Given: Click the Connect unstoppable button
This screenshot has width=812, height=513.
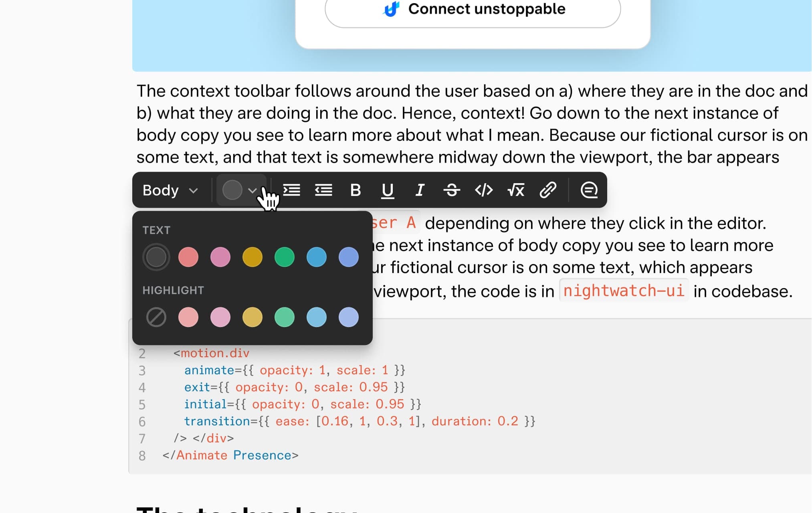Looking at the screenshot, I should point(473,10).
